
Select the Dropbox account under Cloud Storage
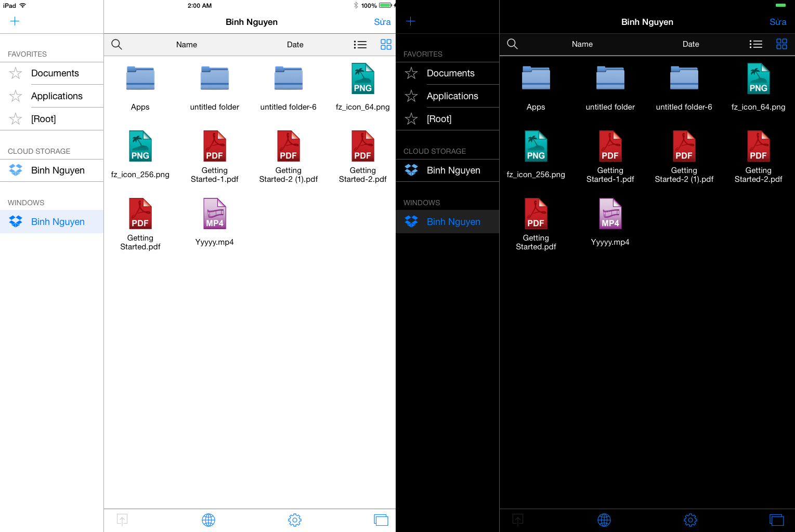(57, 170)
